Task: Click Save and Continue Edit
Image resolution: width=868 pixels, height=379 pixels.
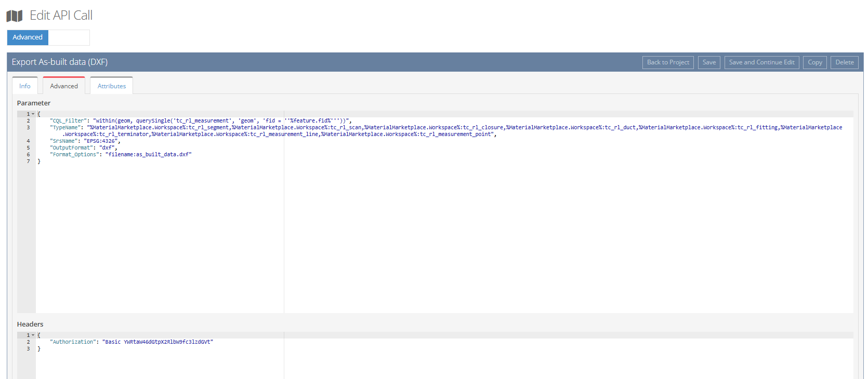Action: click(761, 62)
